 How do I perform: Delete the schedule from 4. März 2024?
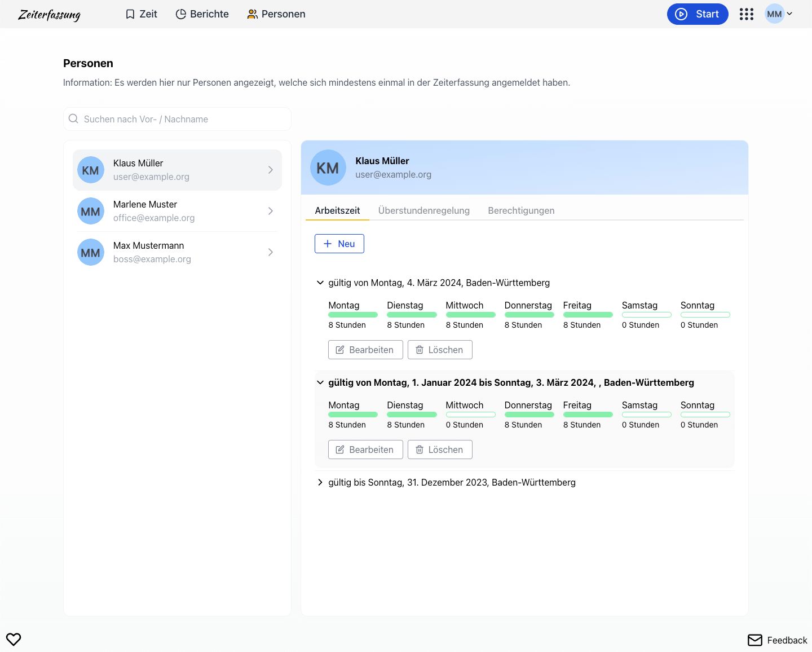(440, 350)
